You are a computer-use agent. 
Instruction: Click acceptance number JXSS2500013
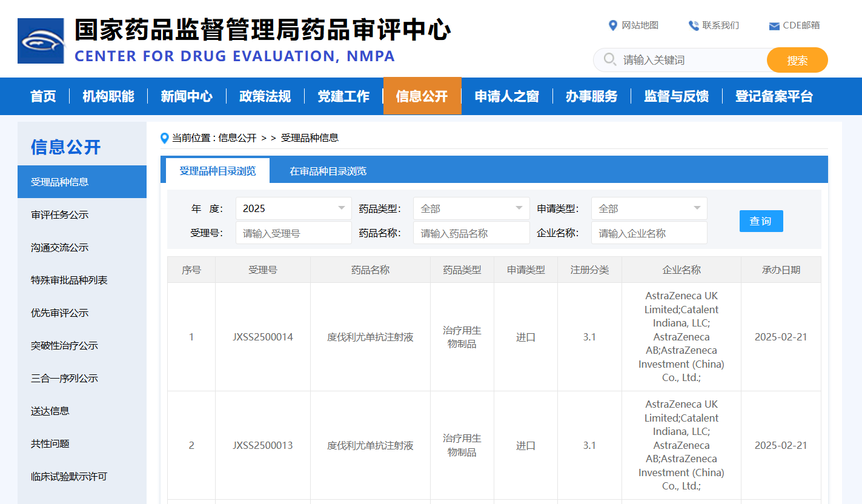(x=263, y=445)
